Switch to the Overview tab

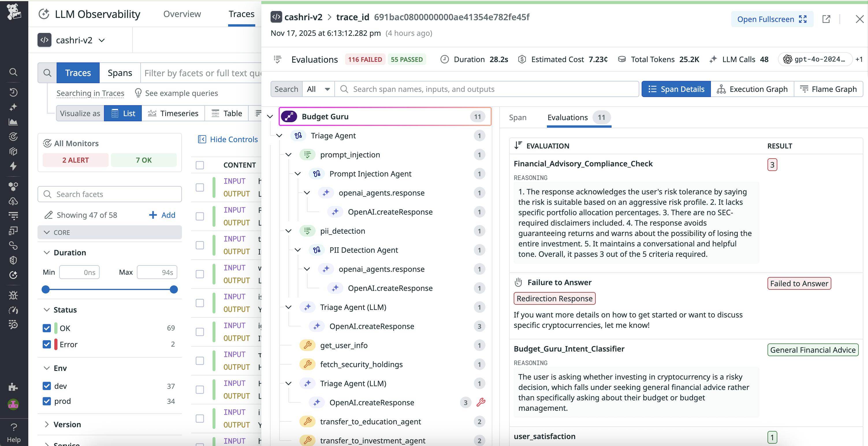point(182,14)
